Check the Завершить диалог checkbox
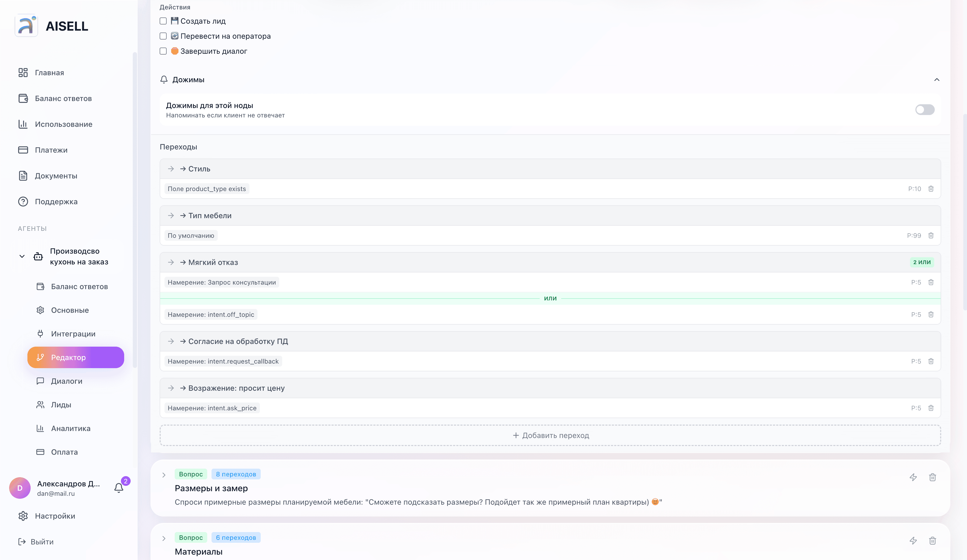 (163, 51)
